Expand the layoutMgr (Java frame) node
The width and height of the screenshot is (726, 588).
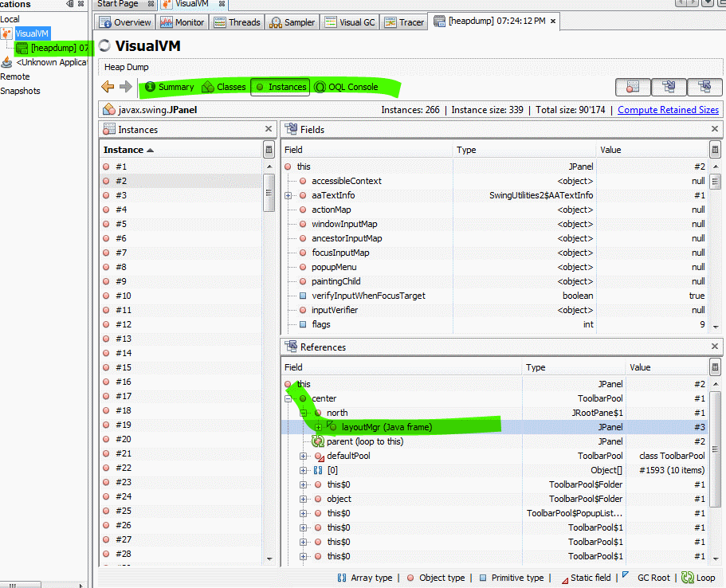point(318,427)
